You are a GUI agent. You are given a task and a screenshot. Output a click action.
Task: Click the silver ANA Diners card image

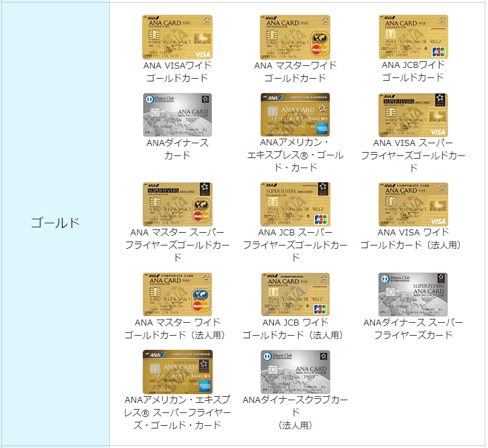point(177,115)
